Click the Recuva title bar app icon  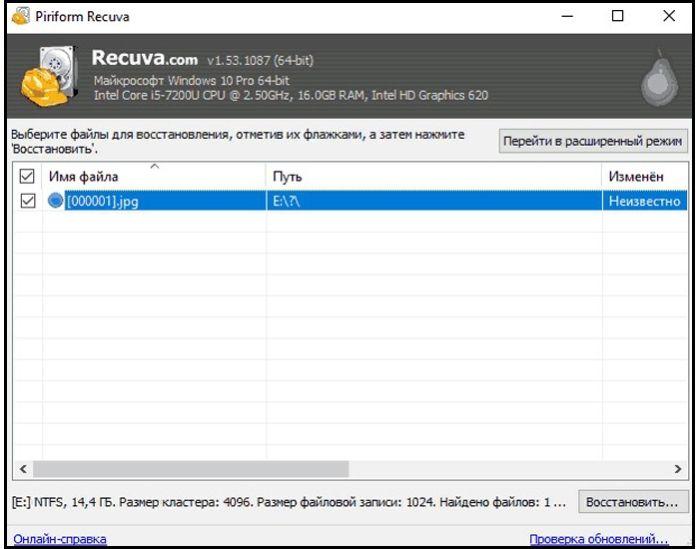pyautogui.click(x=21, y=16)
